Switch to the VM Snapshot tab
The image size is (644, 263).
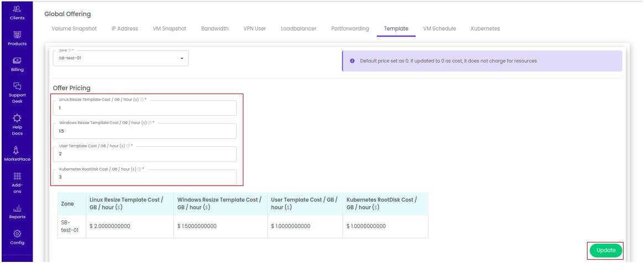coord(170,29)
